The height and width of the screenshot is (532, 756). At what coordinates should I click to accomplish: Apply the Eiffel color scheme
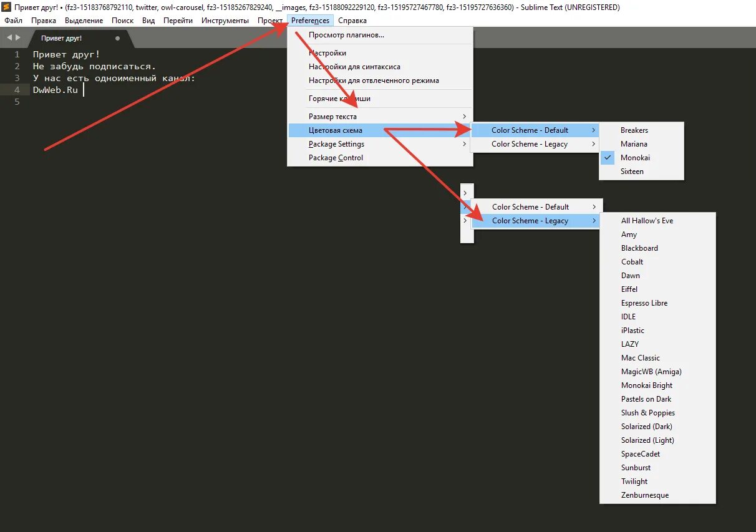tap(657, 289)
